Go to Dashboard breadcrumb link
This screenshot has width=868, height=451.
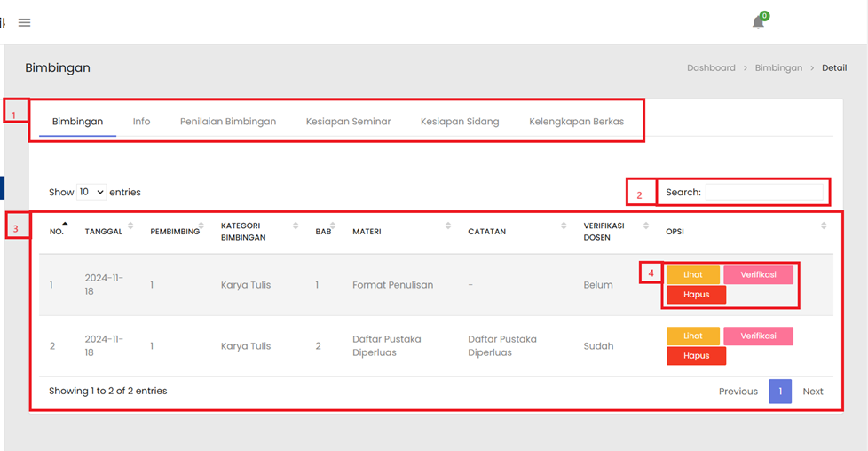[711, 67]
